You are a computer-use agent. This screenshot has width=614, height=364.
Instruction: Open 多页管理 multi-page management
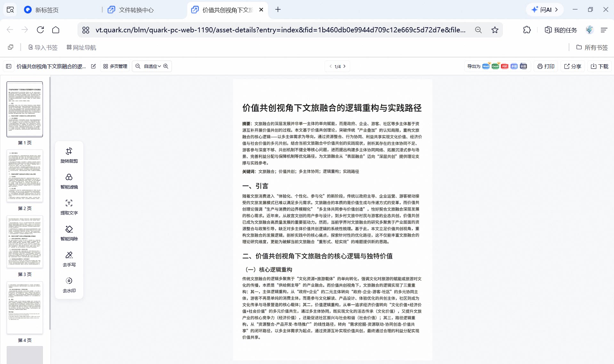(115, 66)
